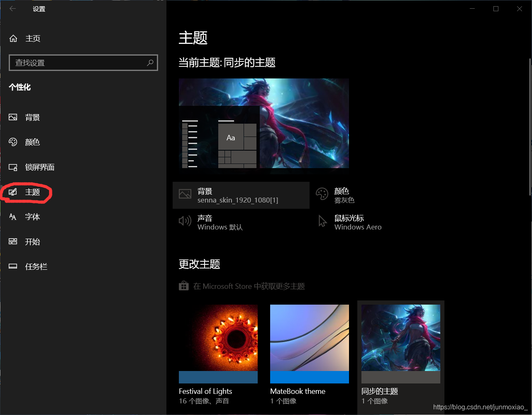Open 颜色 雾灰色 theme option

point(378,195)
